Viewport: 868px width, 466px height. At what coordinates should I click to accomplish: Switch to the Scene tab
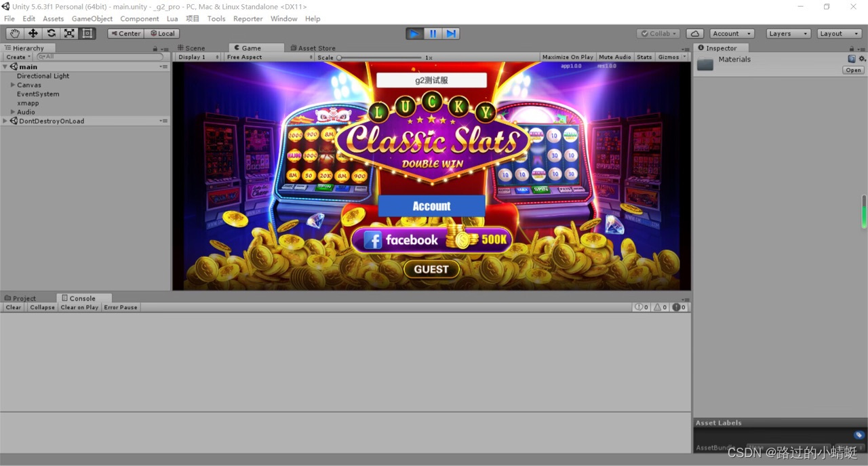191,48
